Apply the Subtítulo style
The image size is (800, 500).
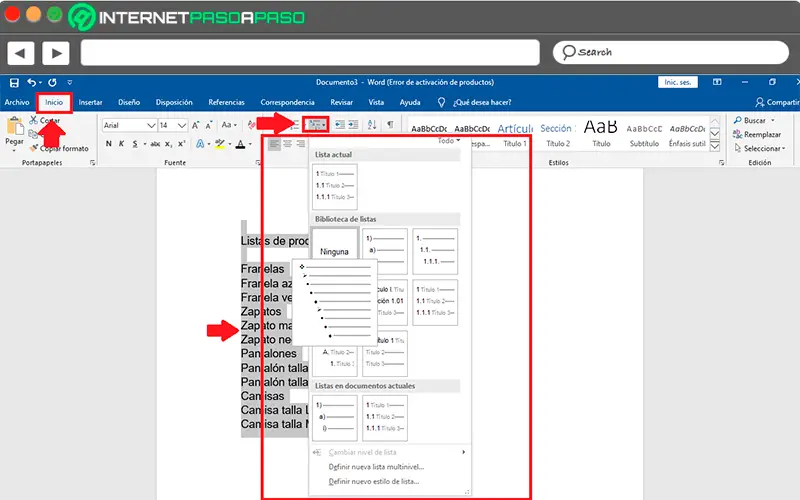click(644, 135)
